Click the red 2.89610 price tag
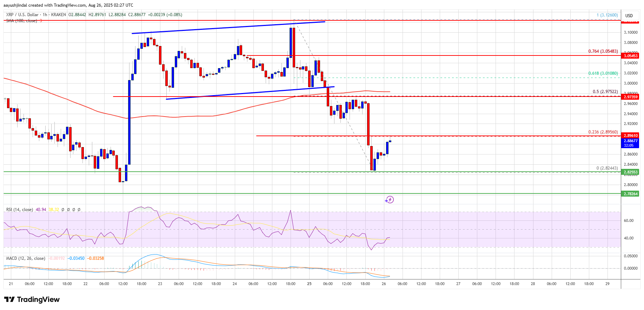This screenshot has height=310, width=644. pos(630,136)
